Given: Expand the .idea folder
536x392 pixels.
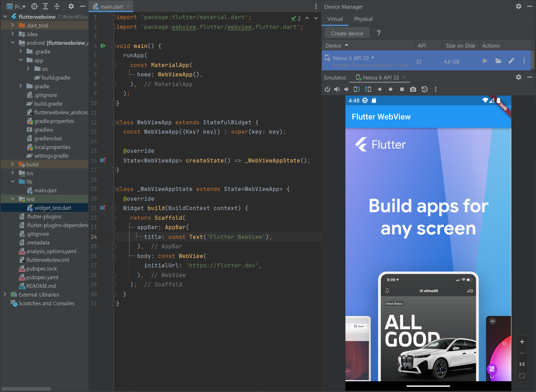Looking at the screenshot, I should click(12, 34).
